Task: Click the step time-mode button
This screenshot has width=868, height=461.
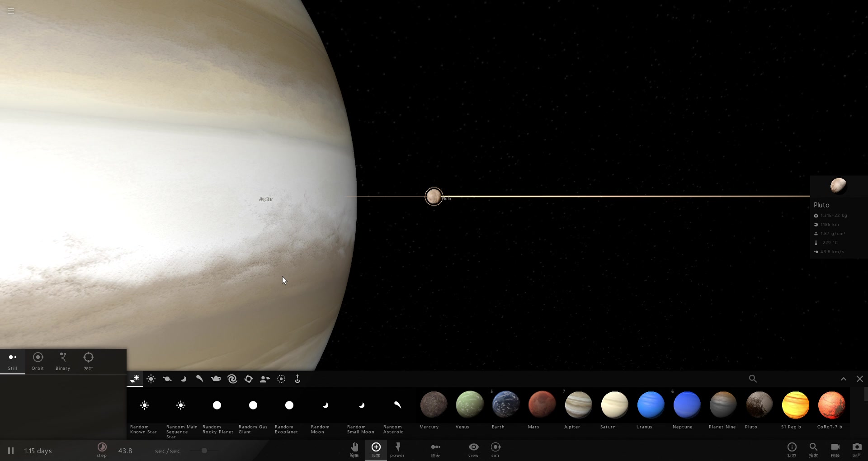Action: pyautogui.click(x=102, y=450)
